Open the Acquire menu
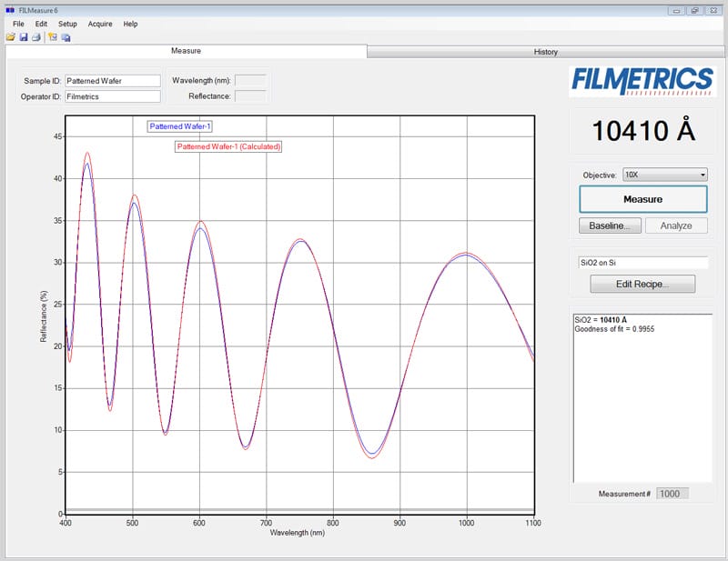This screenshot has height=561, width=728. pyautogui.click(x=100, y=24)
